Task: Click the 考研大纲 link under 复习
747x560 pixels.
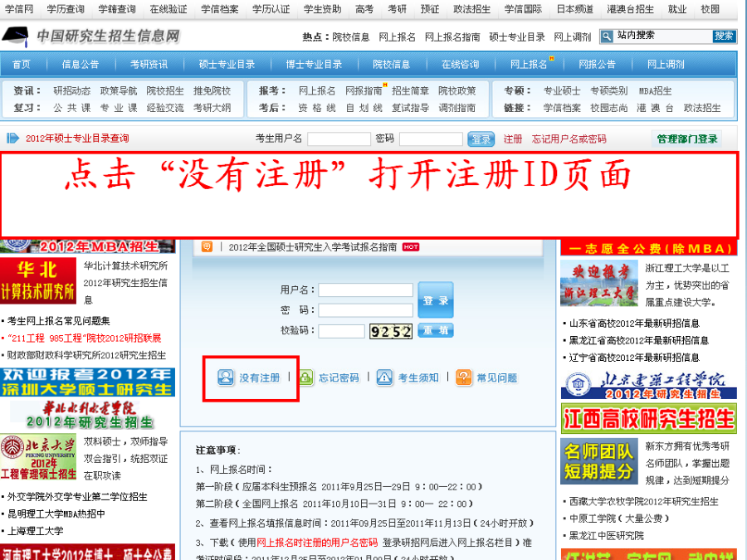Action: point(212,108)
